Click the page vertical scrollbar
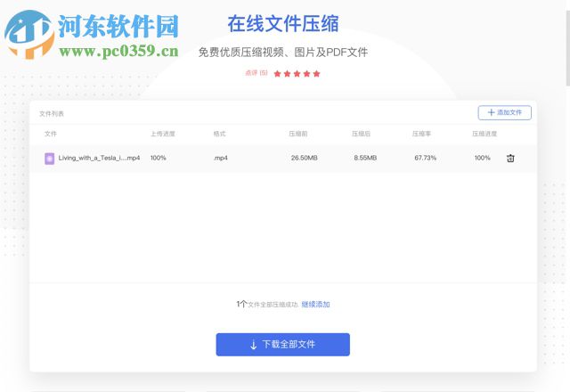Viewport: 570px width, 392px height. click(568, 48)
